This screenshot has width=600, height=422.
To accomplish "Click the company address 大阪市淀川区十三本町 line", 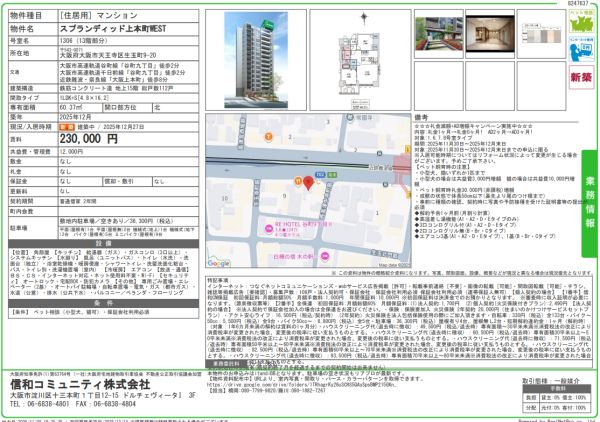I will coord(103,395).
